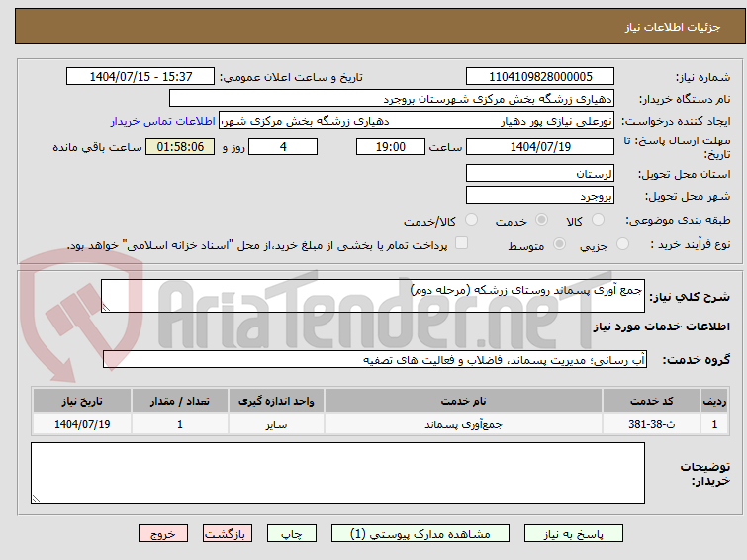Click the deadline hour field 19:00
Image resolution: width=747 pixels, height=560 pixels.
click(391, 146)
